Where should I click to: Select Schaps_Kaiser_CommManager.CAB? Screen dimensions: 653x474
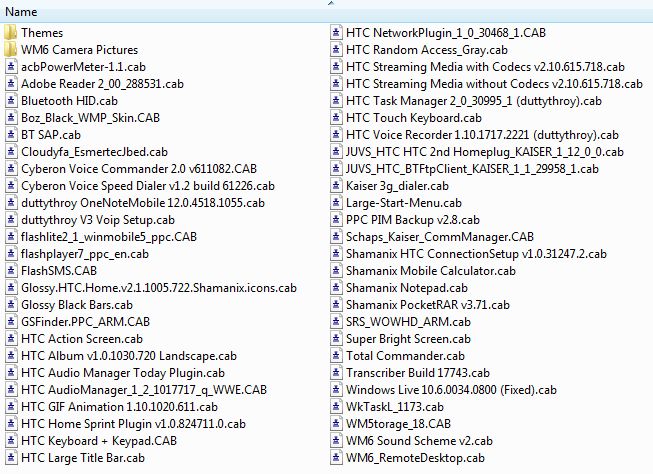pyautogui.click(x=440, y=237)
